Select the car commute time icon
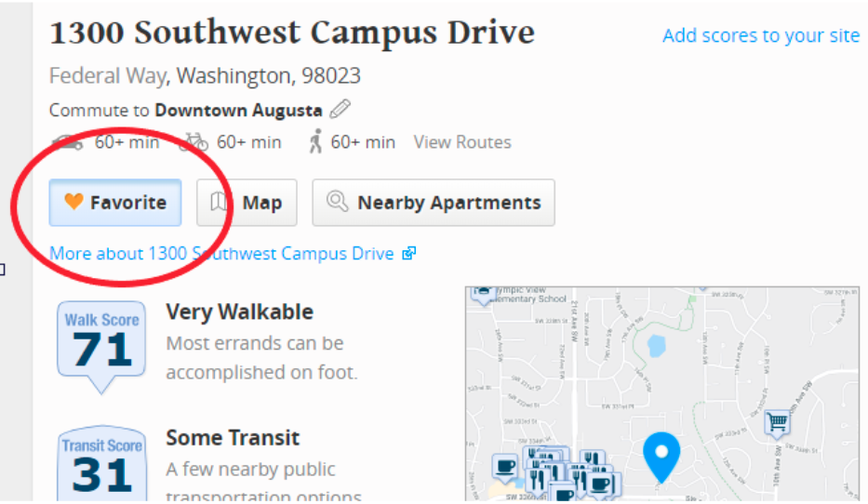The height and width of the screenshot is (504, 868). (68, 142)
